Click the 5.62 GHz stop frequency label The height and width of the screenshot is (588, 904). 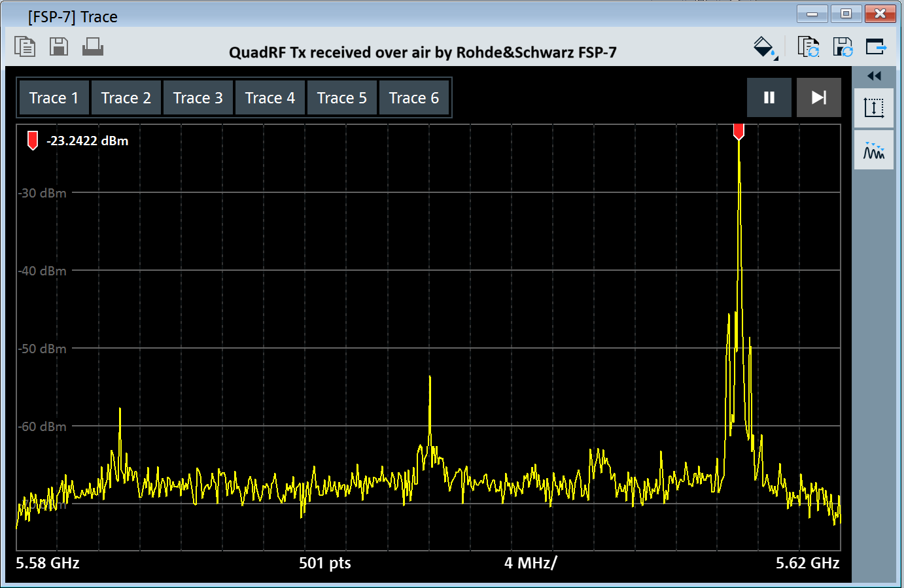808,563
